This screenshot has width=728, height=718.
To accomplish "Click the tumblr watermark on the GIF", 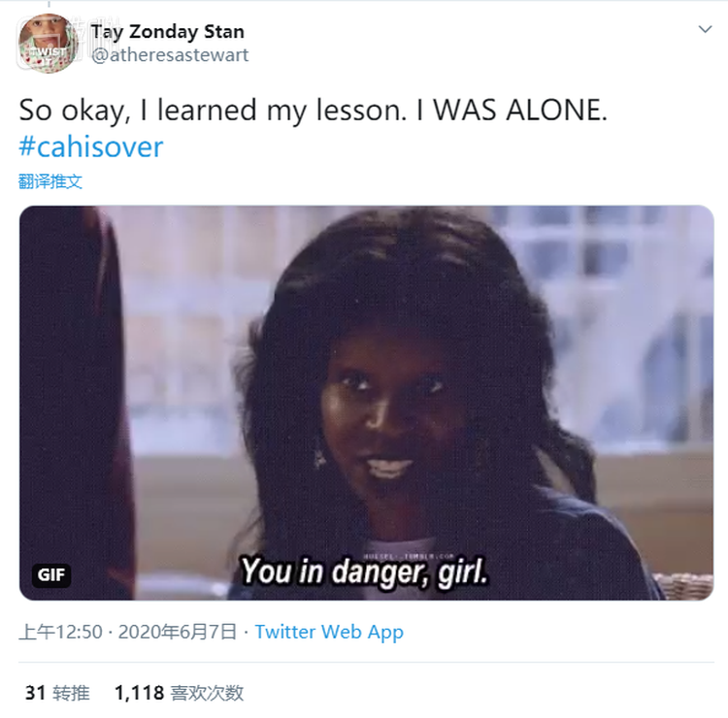I will (409, 556).
